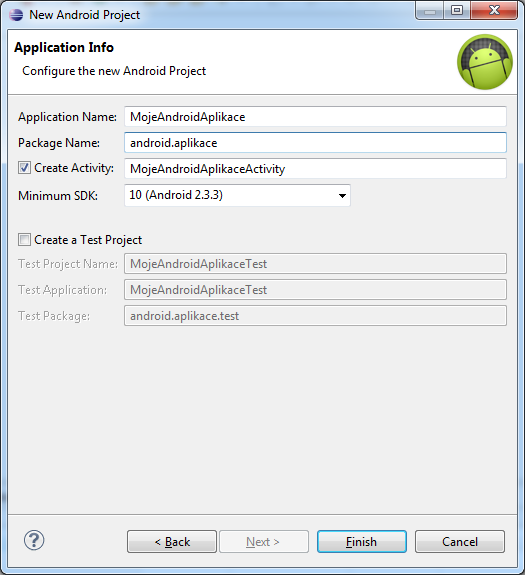Click the Test Package field
The width and height of the screenshot is (525, 575).
(315, 316)
